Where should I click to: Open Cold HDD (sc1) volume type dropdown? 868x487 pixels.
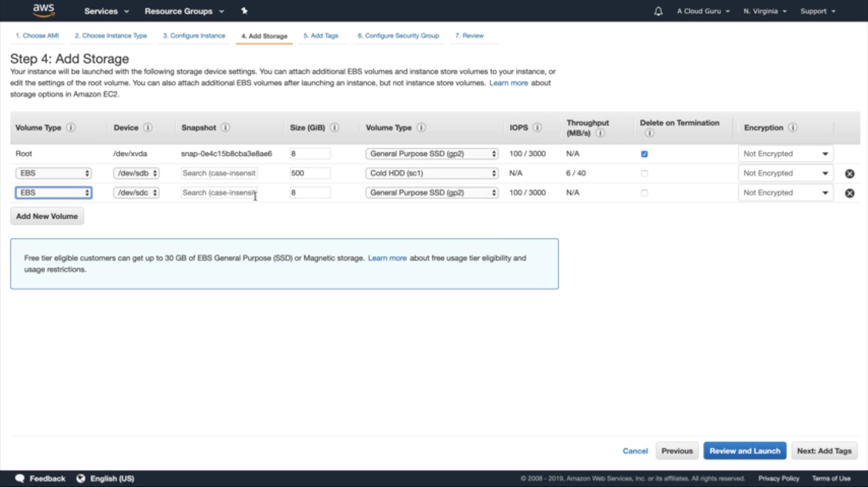click(432, 173)
